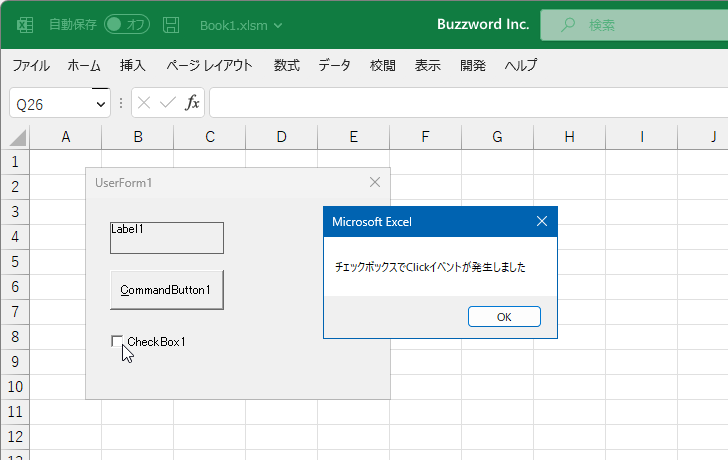The width and height of the screenshot is (728, 460).
Task: Select column D header
Action: (x=282, y=137)
